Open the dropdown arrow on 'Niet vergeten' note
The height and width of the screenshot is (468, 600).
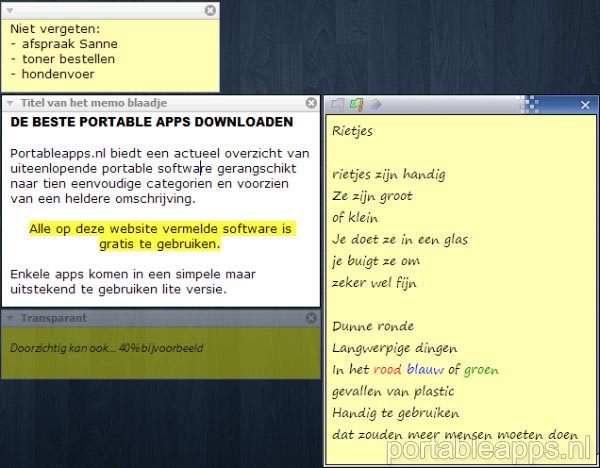9,10
